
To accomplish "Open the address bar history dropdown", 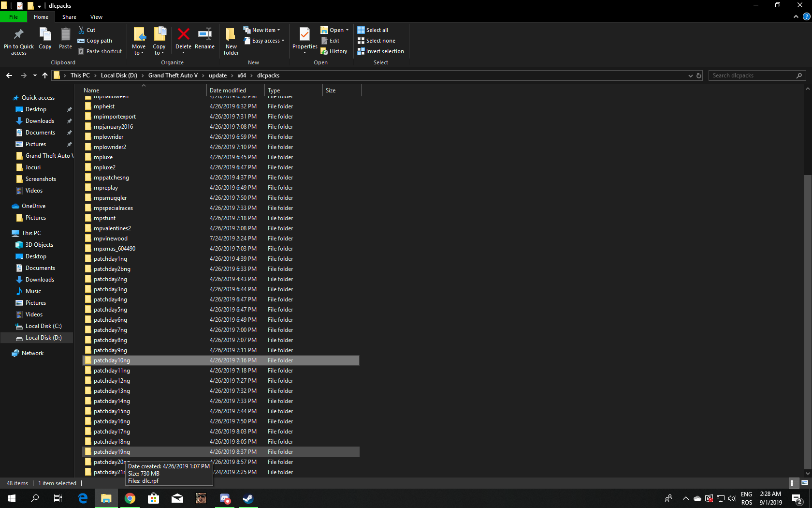I will (x=690, y=75).
